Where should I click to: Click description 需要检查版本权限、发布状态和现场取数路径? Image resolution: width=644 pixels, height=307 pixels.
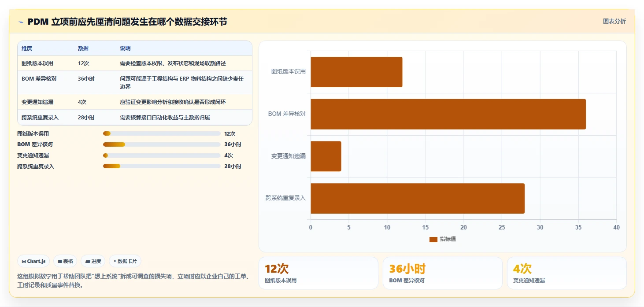point(173,63)
